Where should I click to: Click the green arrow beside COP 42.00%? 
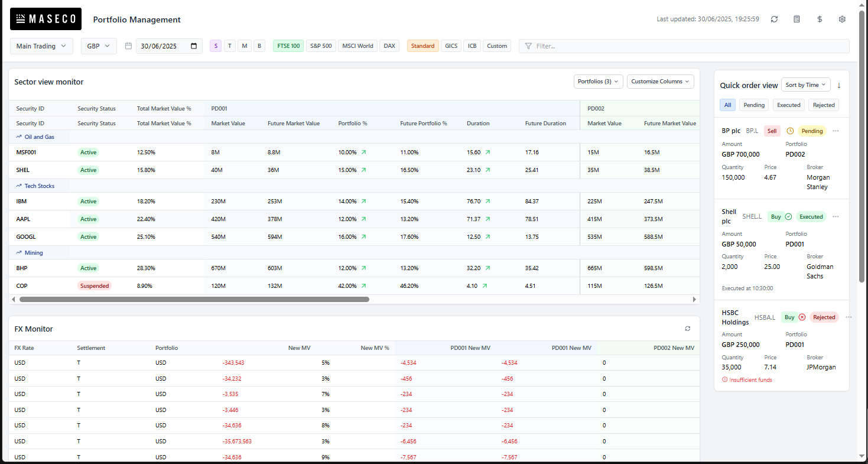(x=363, y=285)
